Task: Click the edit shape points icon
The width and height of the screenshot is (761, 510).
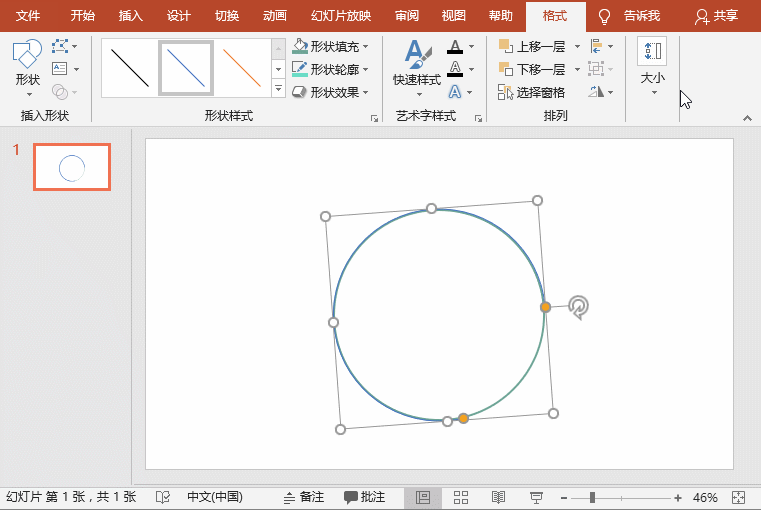Action: point(60,47)
